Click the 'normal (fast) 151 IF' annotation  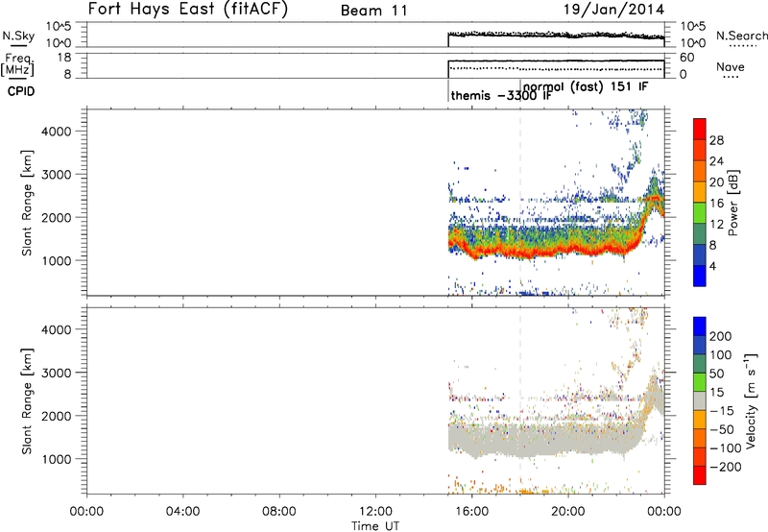click(586, 86)
